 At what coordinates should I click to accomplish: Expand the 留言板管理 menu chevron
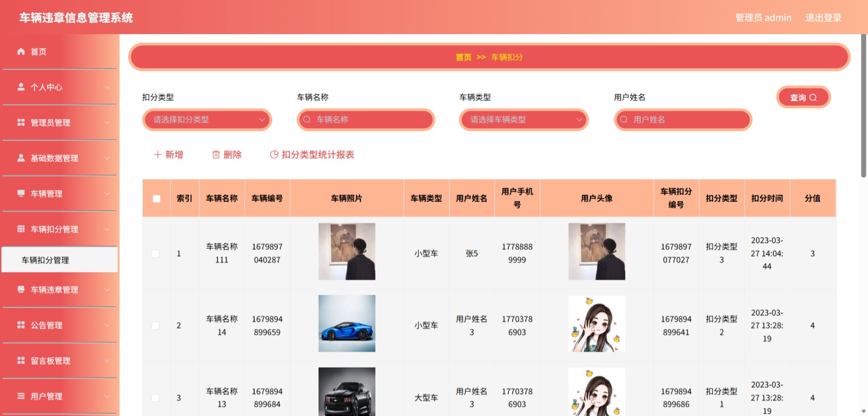point(107,361)
